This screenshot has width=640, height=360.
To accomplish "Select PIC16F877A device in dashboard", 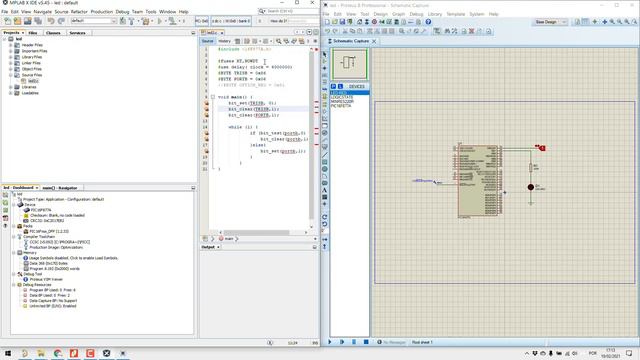I will (41, 210).
